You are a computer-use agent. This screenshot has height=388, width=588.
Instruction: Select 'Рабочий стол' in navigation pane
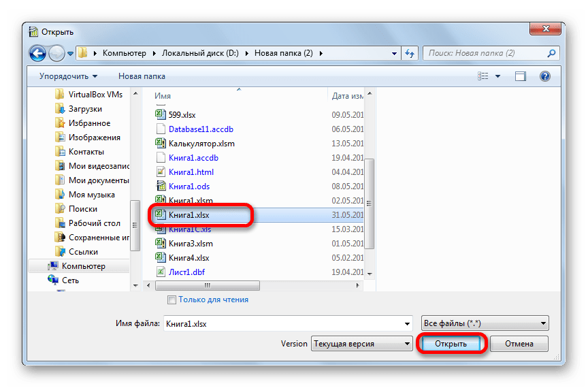[94, 223]
